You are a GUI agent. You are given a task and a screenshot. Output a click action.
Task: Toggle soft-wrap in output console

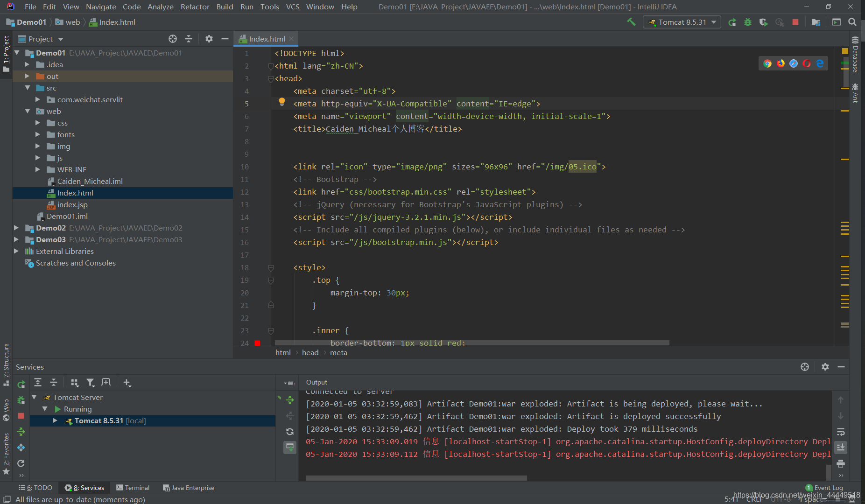[x=841, y=432]
